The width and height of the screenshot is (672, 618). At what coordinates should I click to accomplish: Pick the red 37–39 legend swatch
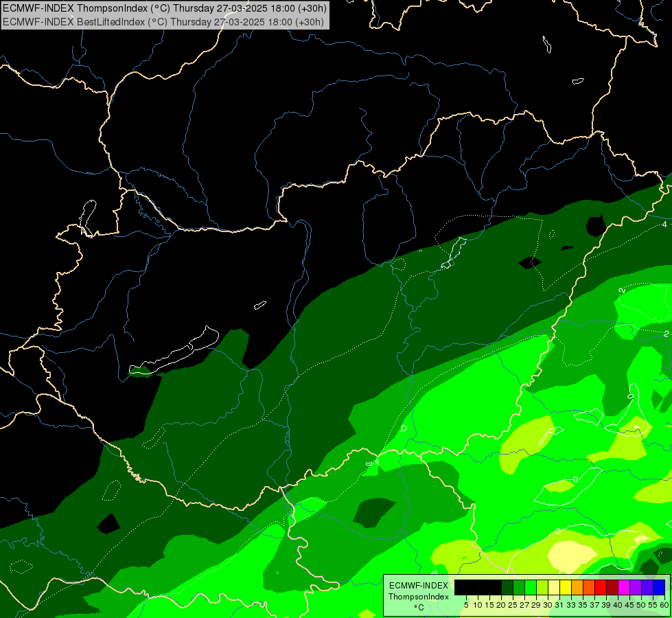click(x=601, y=587)
